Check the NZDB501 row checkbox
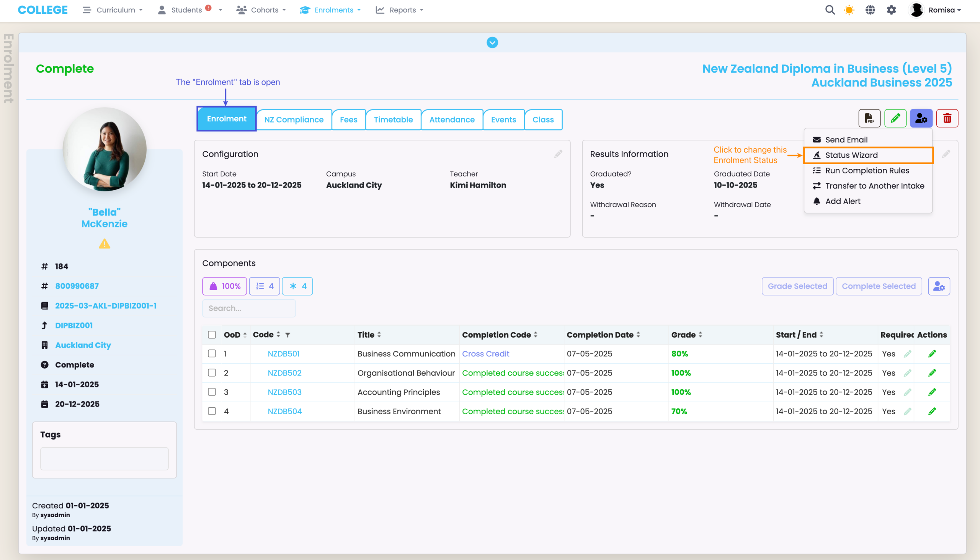Screen dimensions: 980x560 point(212,353)
